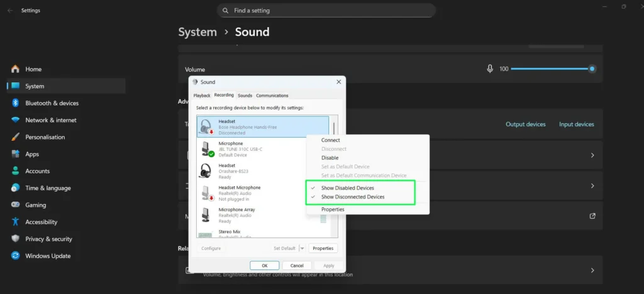Click the Accessibility figure icon
Screen dimensions: 644x294
[x=15, y=222]
